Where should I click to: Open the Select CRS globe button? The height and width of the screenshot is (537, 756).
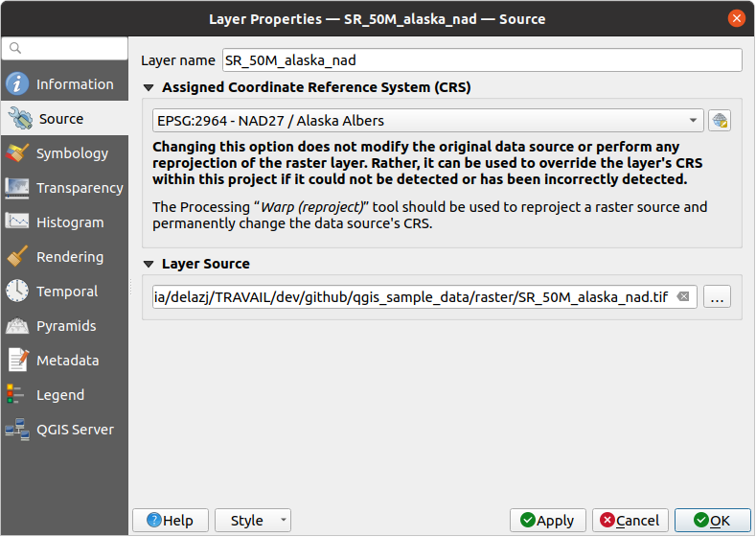coord(720,121)
